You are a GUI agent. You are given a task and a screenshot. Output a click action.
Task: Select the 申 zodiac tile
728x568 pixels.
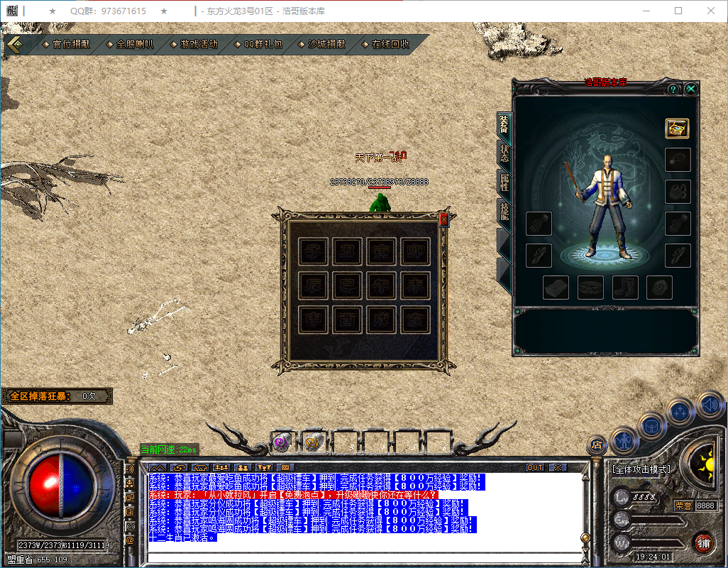pos(313,319)
